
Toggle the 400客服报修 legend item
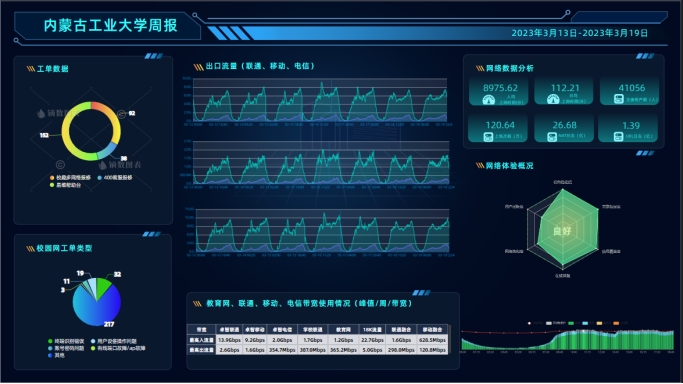point(115,178)
